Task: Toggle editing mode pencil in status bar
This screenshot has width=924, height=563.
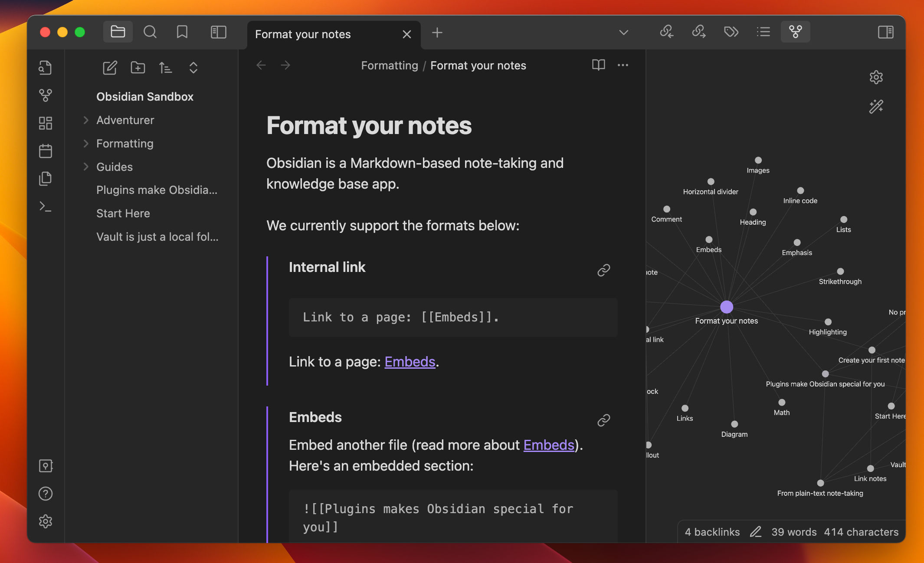Action: click(756, 532)
